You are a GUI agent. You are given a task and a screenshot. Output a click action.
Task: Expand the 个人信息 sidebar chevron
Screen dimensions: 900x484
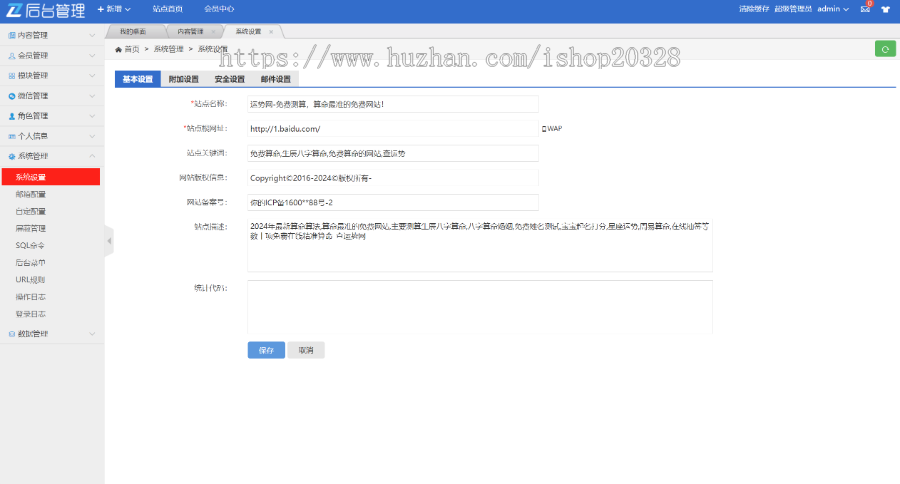coord(92,136)
